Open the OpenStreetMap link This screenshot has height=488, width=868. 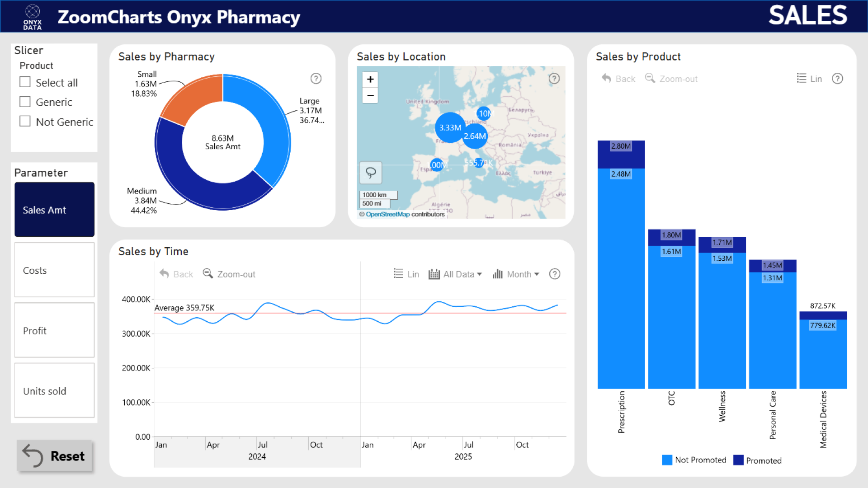coord(387,215)
